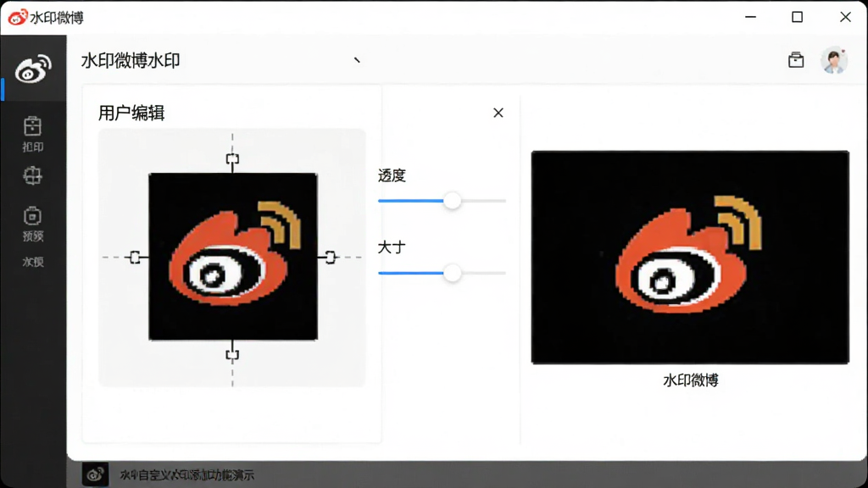Close the 用户编辑 panel with the X
The width and height of the screenshot is (868, 488).
point(498,113)
